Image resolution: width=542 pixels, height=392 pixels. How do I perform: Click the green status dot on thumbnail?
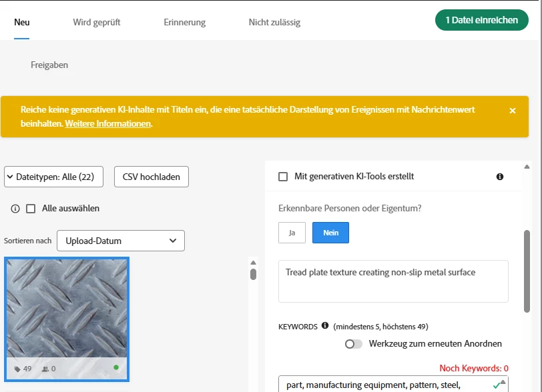pyautogui.click(x=116, y=367)
